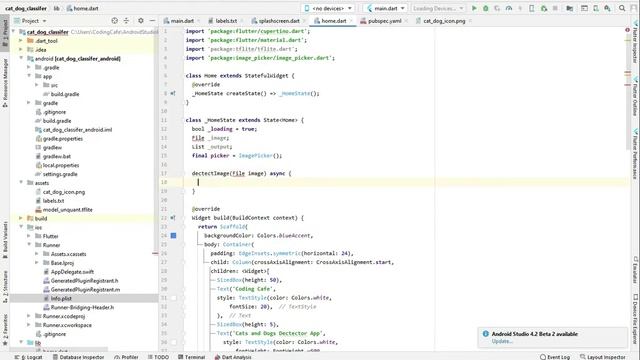
Task: Open the Layout Inspector
Action: (603, 357)
